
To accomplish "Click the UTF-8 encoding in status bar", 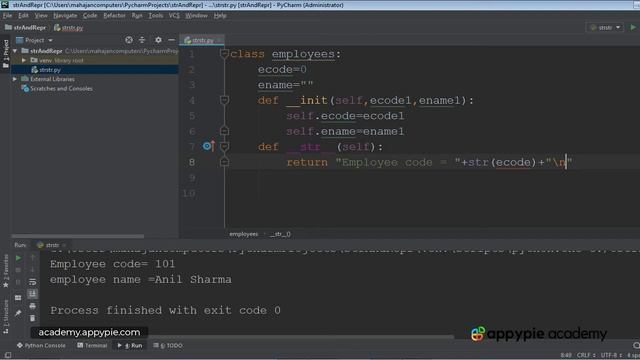I will pos(610,355).
